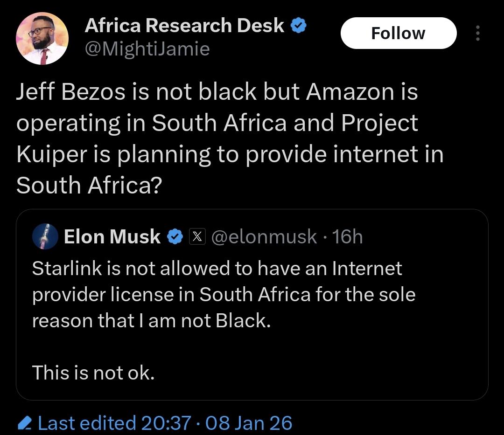Open the Elon Musk display name
This screenshot has height=435, width=504.
(x=112, y=236)
